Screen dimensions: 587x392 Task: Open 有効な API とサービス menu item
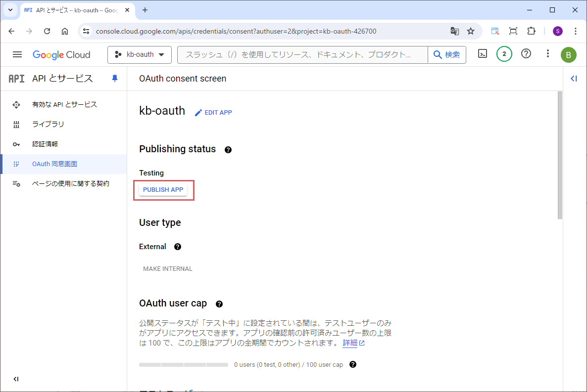pyautogui.click(x=64, y=105)
